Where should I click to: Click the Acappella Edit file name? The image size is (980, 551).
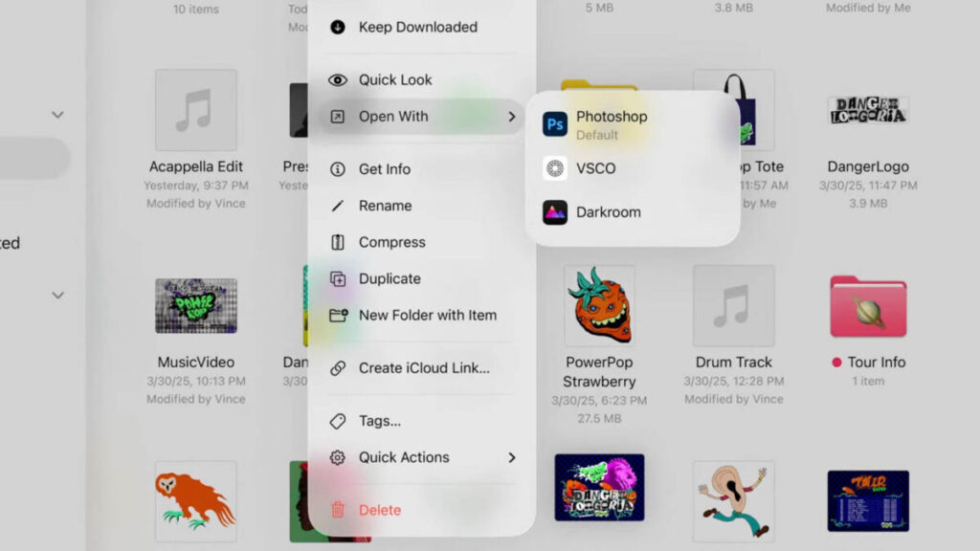196,166
